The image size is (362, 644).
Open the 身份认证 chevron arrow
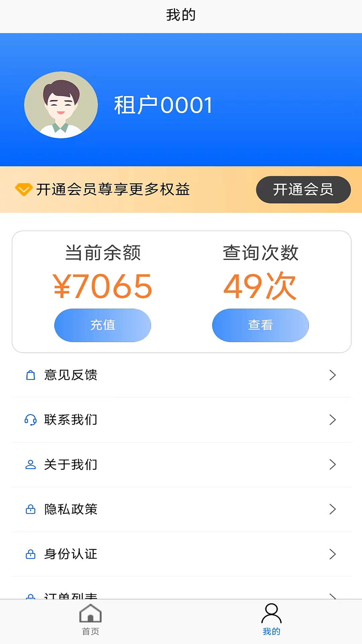[x=333, y=554]
